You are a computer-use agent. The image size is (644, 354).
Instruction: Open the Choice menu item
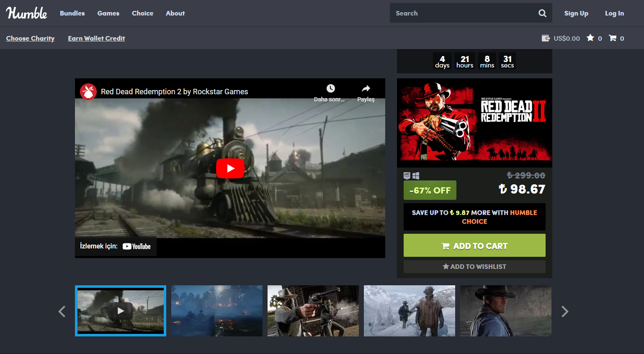point(143,13)
